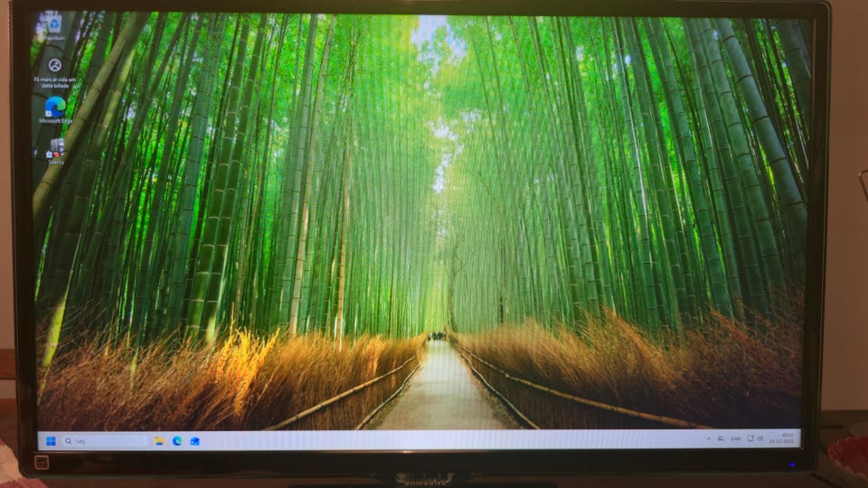Open the Outlook mail app on taskbar
Screen dimensions: 868x488
[195, 441]
